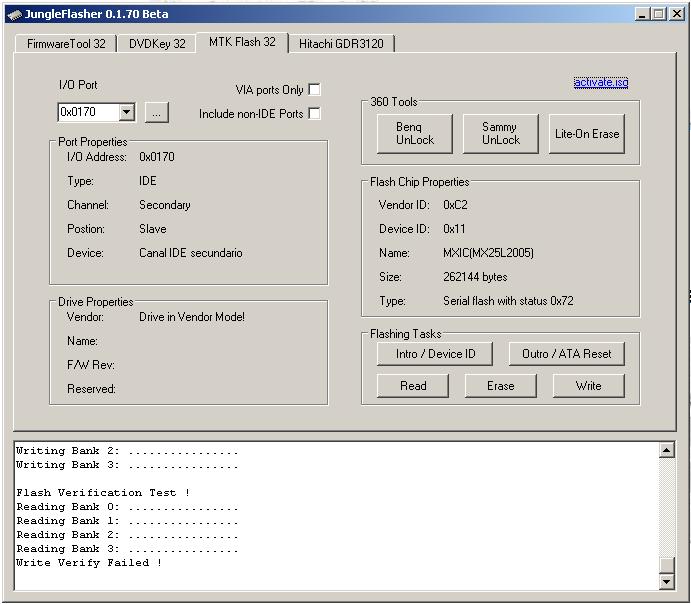Click the Type value 'IDE'
Viewport: 691px width, 604px height.
(148, 181)
